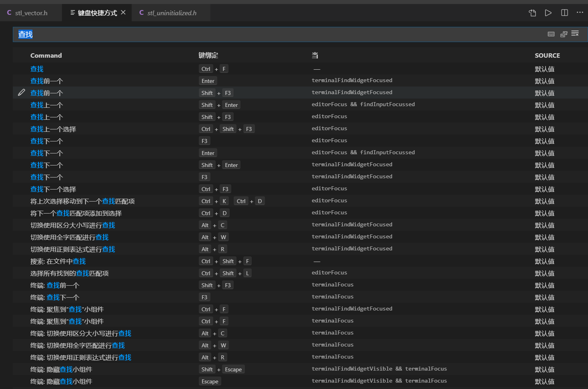Viewport: 588px width, 389px height.
Task: Run the active file with the play icon
Action: tap(548, 12)
